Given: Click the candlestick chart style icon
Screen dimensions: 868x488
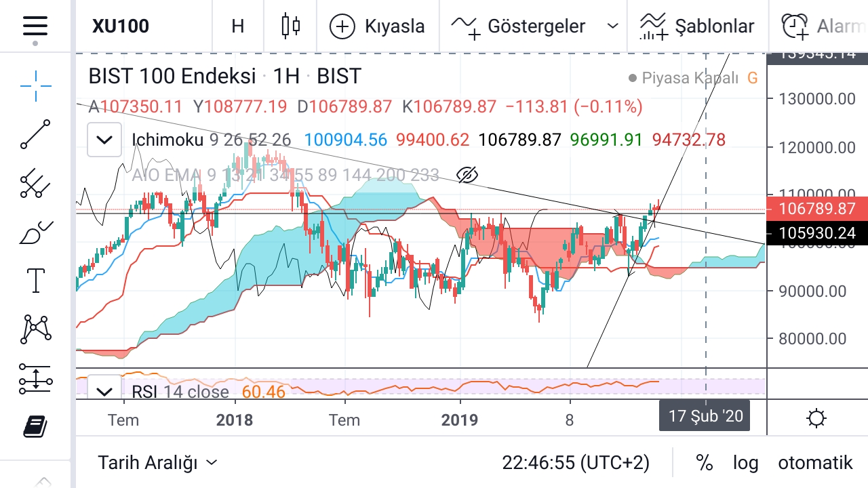Looking at the screenshot, I should (290, 26).
